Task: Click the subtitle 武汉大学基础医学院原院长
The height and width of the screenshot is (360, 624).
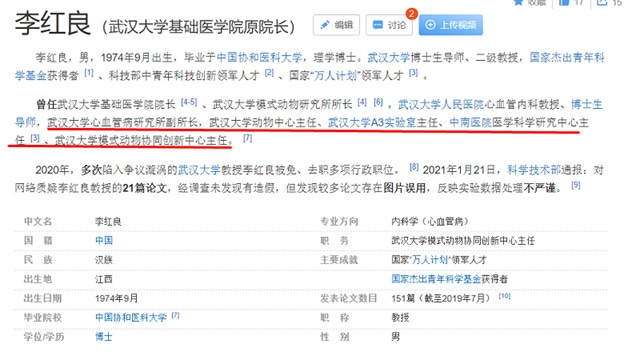Action: (199, 27)
